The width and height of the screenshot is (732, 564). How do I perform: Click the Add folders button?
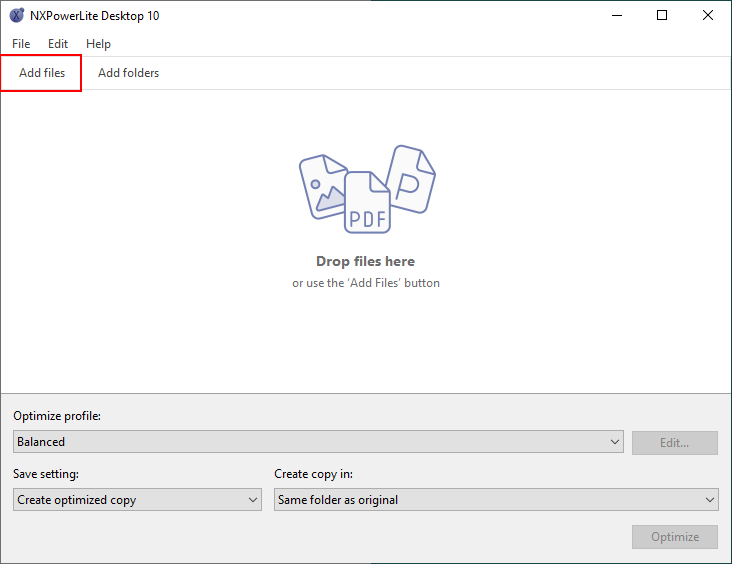tap(128, 73)
